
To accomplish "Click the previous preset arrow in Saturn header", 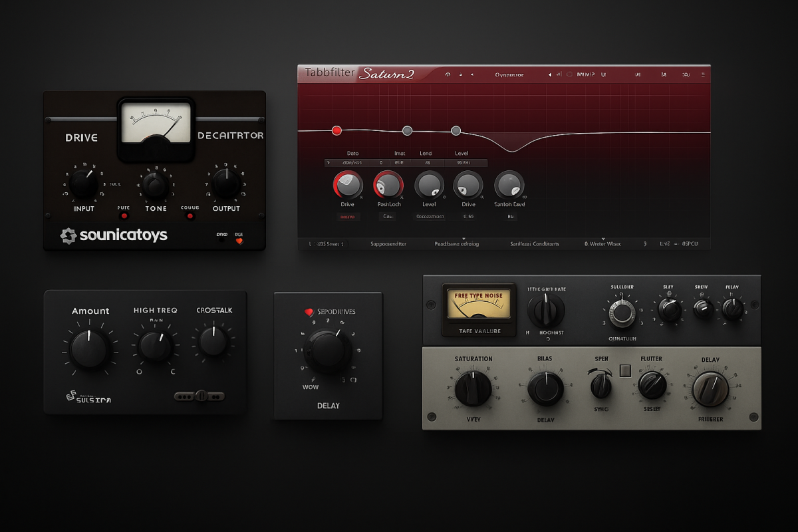I will [x=550, y=74].
